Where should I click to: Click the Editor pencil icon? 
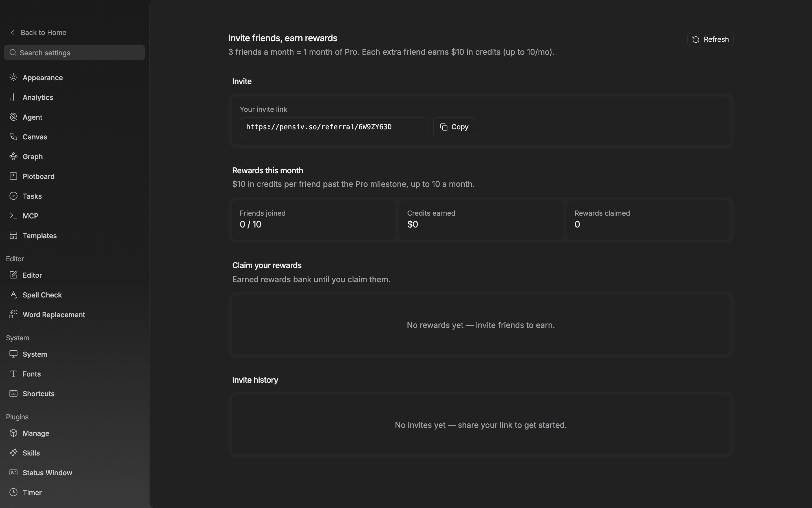coord(14,275)
